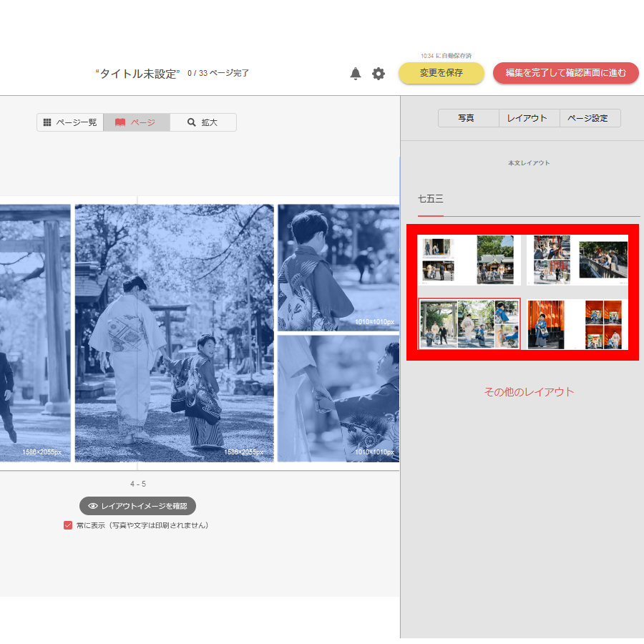Toggle the 常に表示 checkbox
Screen dimensions: 644x644
(x=69, y=525)
